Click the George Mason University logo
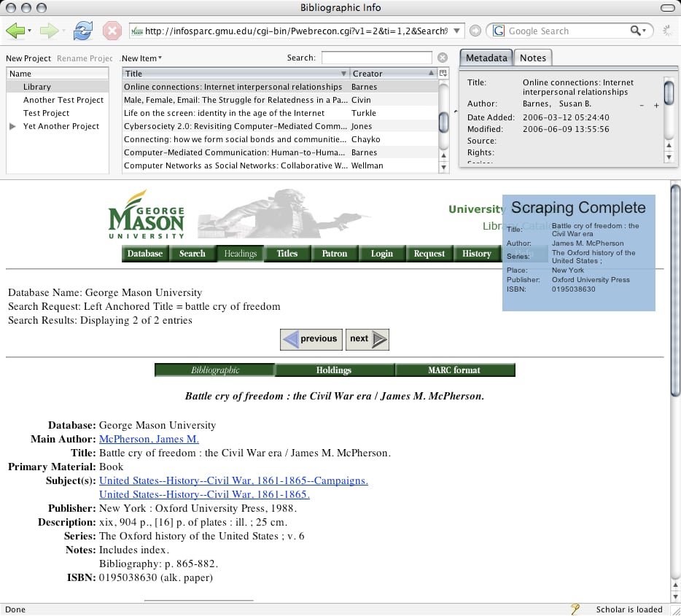 point(147,214)
